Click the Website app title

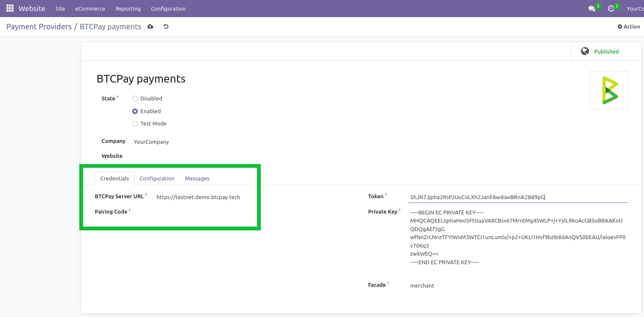click(32, 9)
